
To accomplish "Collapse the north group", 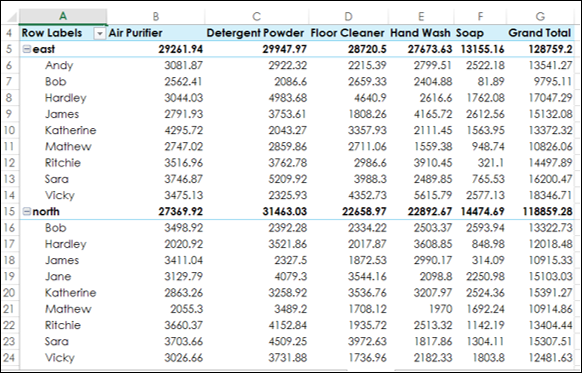I will (x=27, y=212).
